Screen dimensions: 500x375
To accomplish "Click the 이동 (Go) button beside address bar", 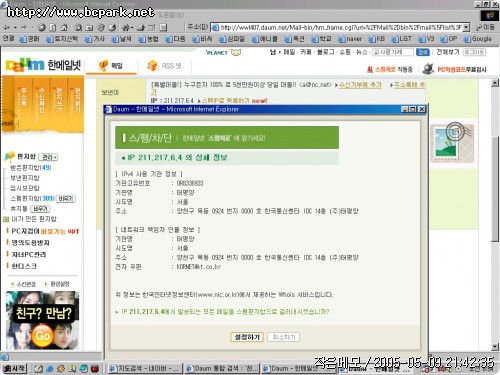I will click(x=485, y=27).
